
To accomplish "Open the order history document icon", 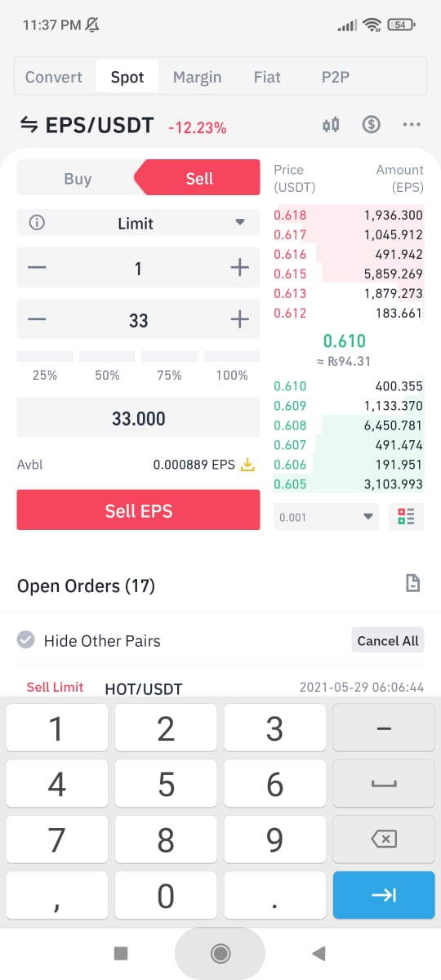I will tap(413, 583).
